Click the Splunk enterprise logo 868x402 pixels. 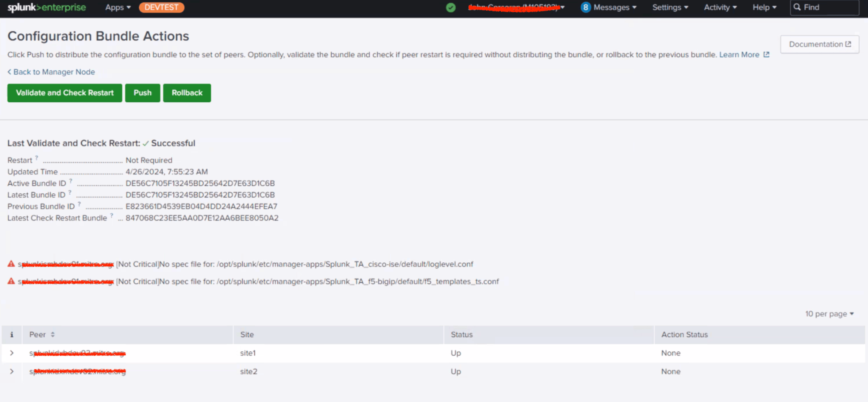coord(46,7)
